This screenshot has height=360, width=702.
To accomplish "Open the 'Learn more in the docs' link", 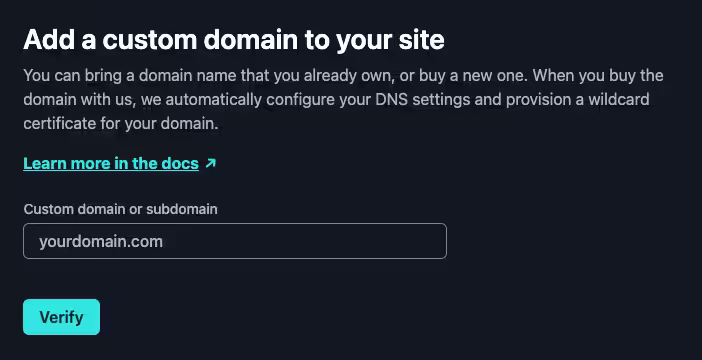I will tap(111, 163).
